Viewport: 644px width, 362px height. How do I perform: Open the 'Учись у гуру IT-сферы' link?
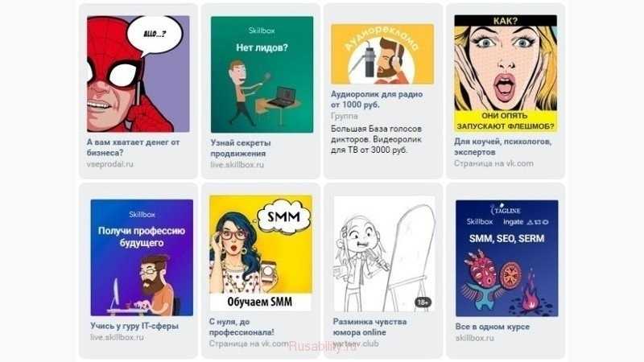tap(134, 326)
